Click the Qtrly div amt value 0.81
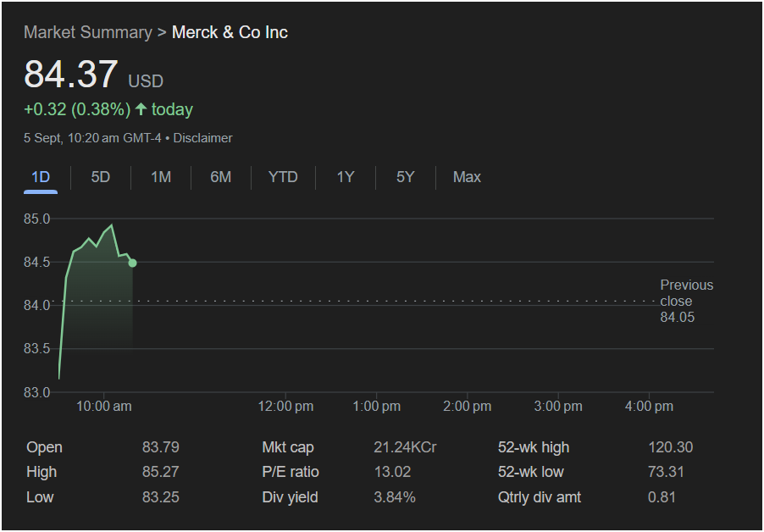Screen dimensions: 764x532 (662, 497)
